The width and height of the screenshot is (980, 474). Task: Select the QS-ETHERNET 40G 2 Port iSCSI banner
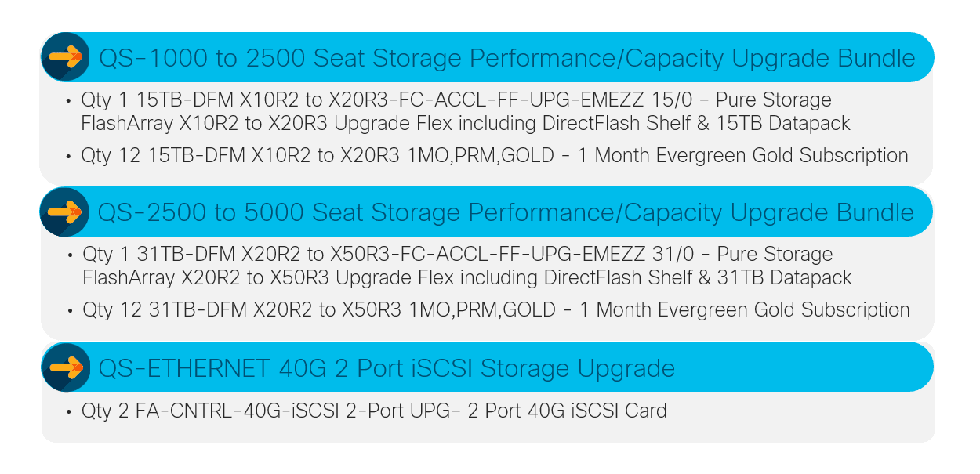click(x=488, y=367)
